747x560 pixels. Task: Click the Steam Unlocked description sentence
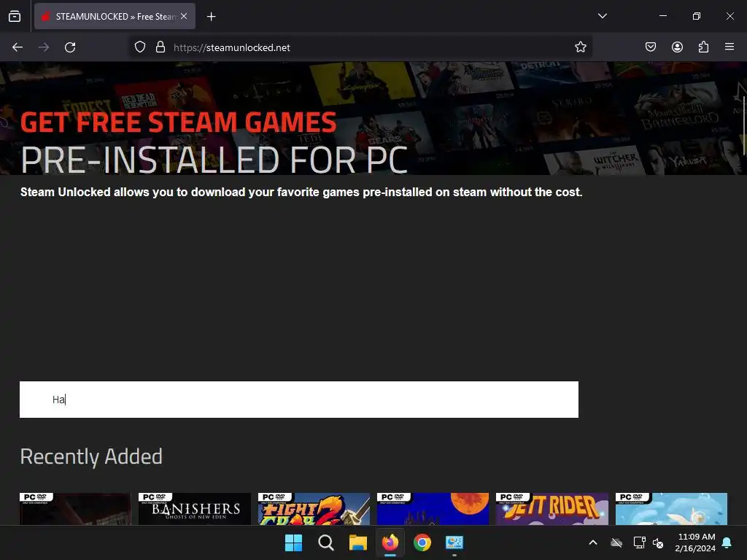301,192
